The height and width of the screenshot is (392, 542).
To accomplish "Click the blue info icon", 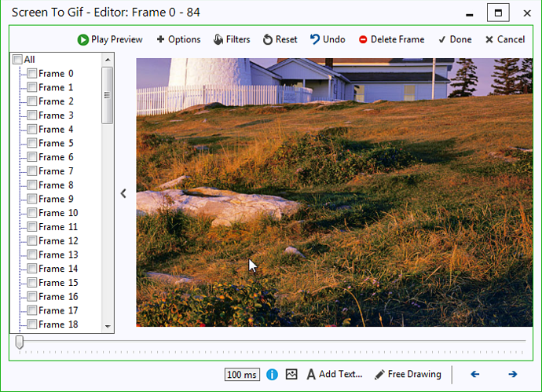I will tap(272, 375).
